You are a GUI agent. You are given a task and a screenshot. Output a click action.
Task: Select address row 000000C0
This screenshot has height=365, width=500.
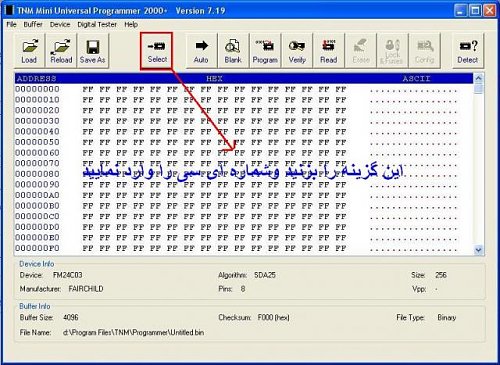pyautogui.click(x=37, y=216)
